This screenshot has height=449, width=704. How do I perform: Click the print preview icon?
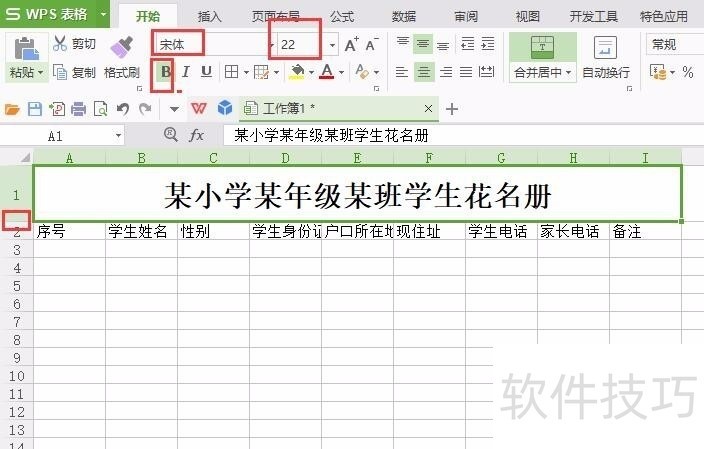pyautogui.click(x=100, y=109)
